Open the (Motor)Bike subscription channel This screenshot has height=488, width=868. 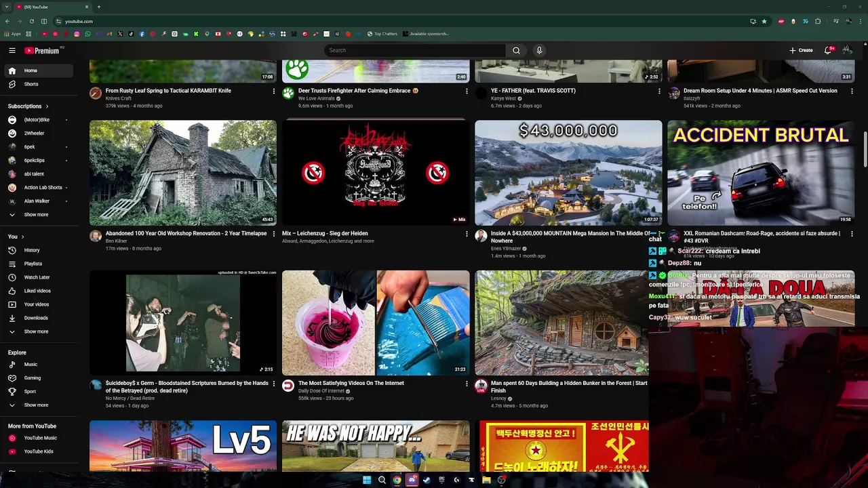point(38,120)
